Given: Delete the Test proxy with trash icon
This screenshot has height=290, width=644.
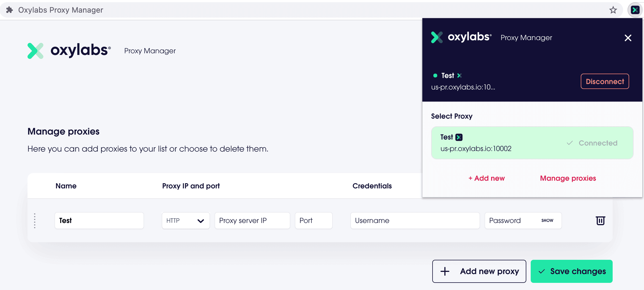Looking at the screenshot, I should pos(600,221).
